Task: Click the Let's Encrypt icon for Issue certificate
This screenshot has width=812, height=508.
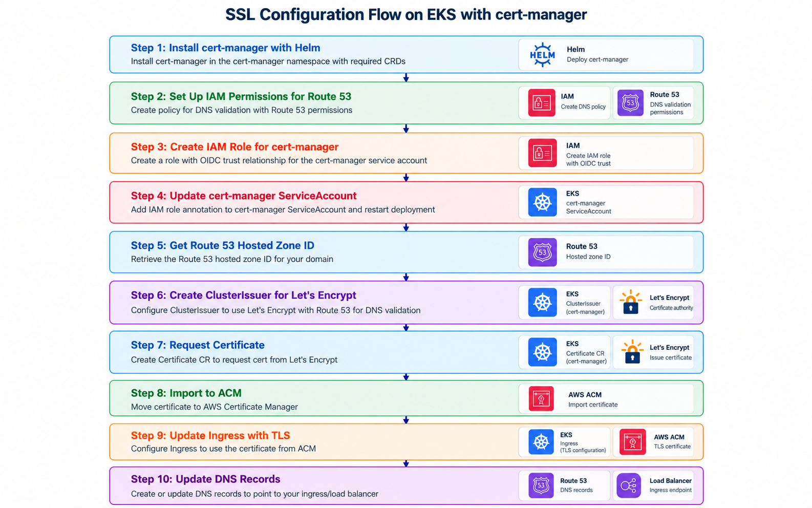Action: 632,351
